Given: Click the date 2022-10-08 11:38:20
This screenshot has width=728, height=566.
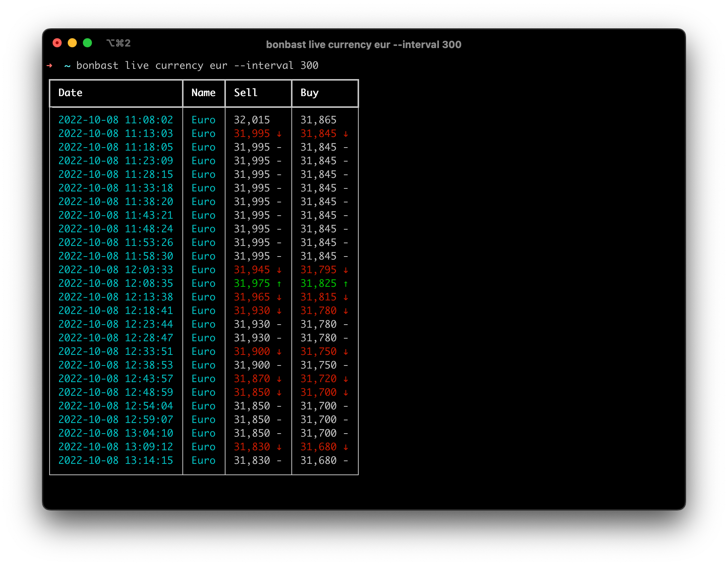Looking at the screenshot, I should pyautogui.click(x=116, y=202).
